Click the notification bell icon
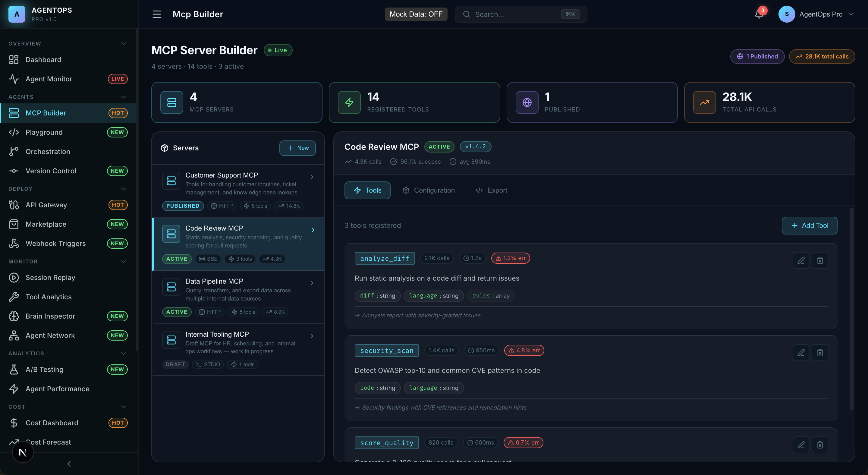Image resolution: width=868 pixels, height=475 pixels. click(758, 14)
